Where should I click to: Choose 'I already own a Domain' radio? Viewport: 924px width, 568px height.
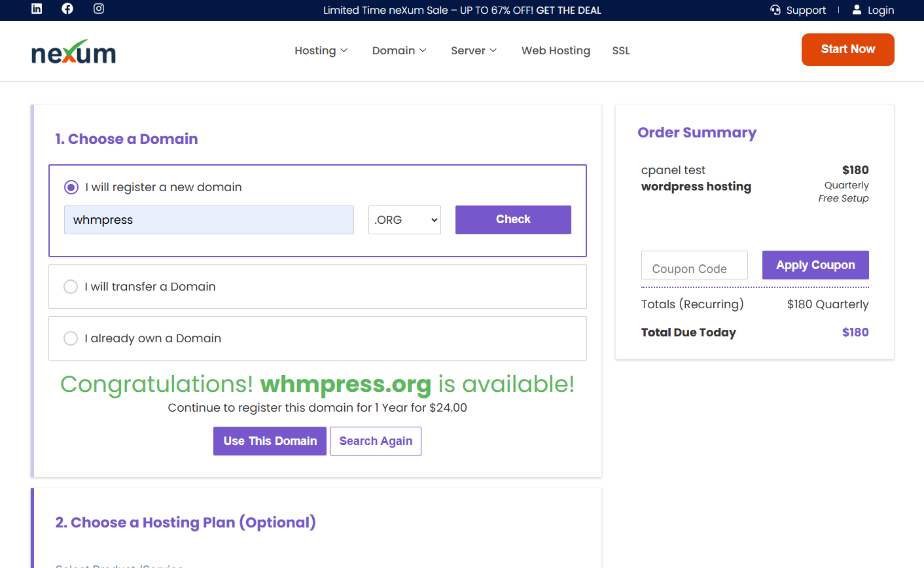(71, 338)
